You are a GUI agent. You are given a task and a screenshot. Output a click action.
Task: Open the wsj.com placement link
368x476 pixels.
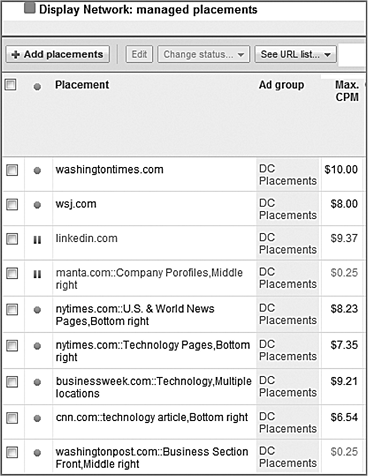click(76, 204)
